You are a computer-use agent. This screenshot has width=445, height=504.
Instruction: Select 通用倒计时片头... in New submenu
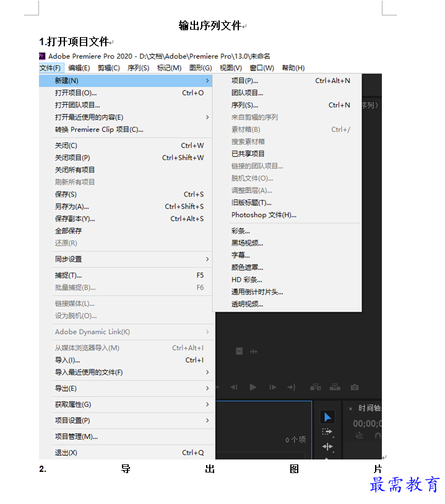[x=287, y=292]
